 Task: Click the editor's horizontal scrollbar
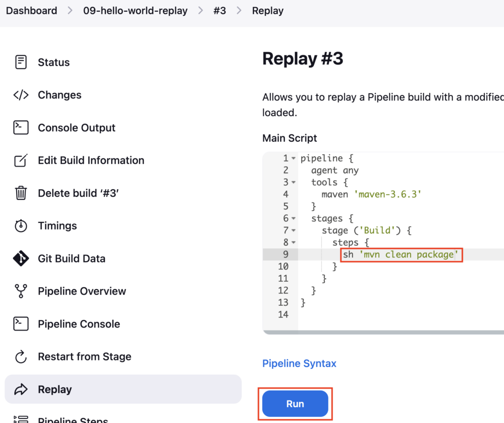click(x=383, y=332)
